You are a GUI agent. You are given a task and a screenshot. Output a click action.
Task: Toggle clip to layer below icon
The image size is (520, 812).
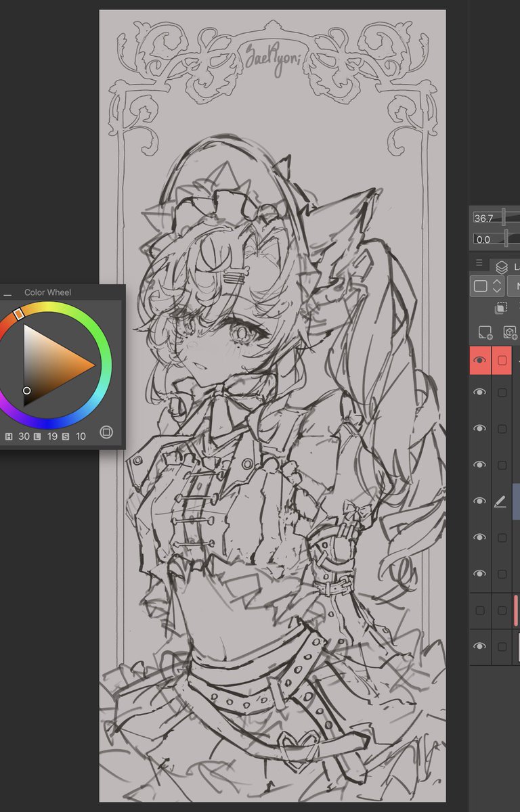click(x=501, y=308)
